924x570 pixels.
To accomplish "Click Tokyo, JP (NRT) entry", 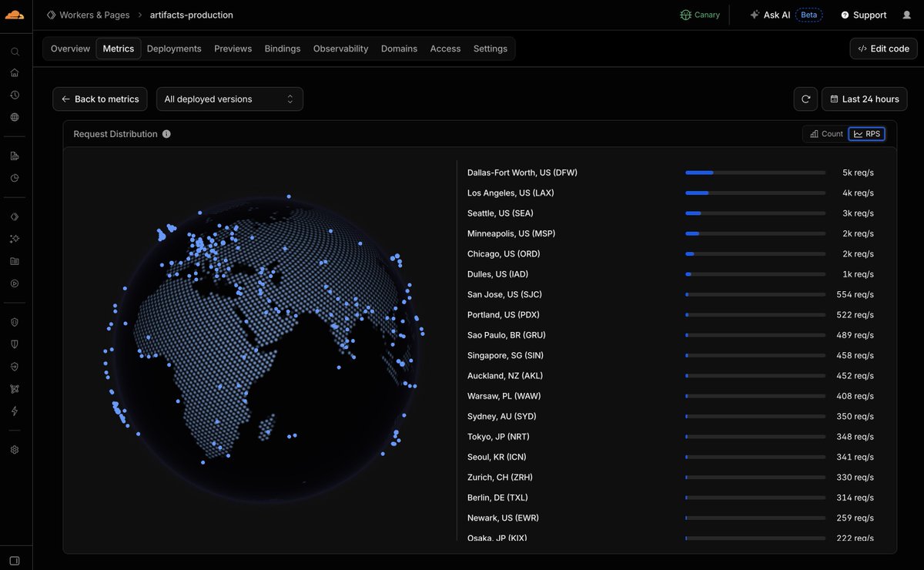I will click(498, 437).
